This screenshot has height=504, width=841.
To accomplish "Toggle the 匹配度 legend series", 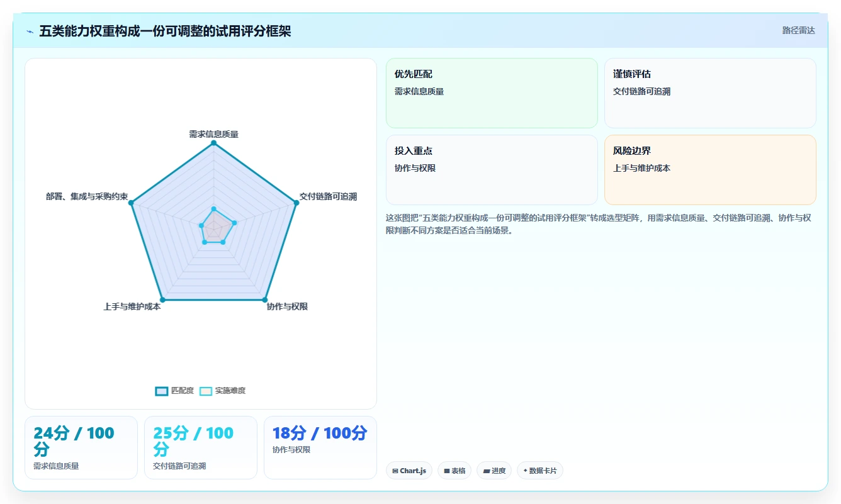I will click(174, 391).
